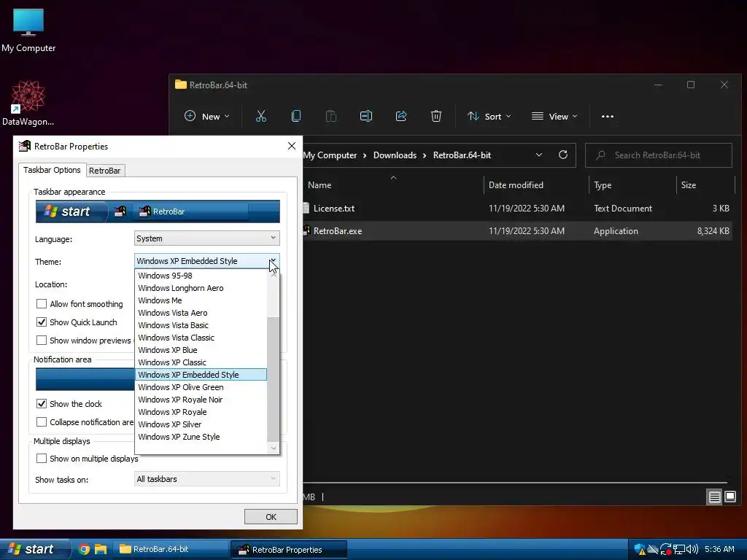
Task: Enable Show window previews checkbox
Action: 42,340
